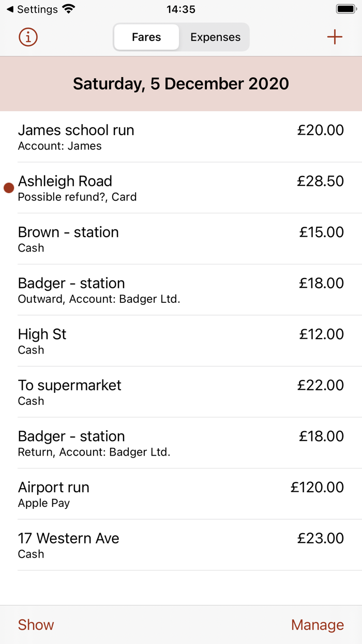Open Manage at the bottom right

tap(318, 625)
